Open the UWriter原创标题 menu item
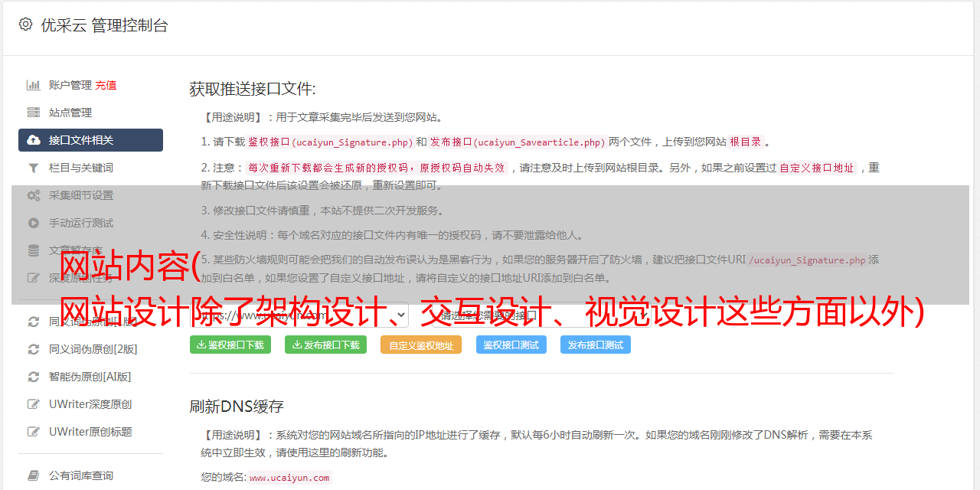The image size is (980, 490). 90,432
